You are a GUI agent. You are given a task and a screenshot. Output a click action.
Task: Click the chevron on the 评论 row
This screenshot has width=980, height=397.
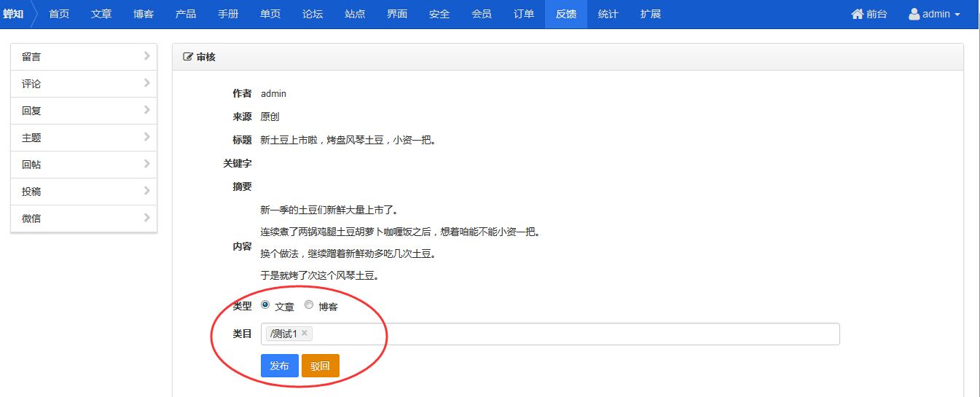tap(146, 83)
